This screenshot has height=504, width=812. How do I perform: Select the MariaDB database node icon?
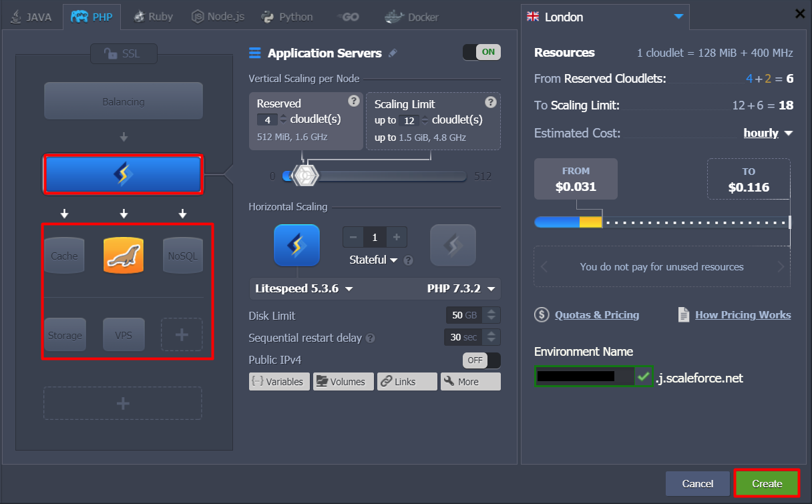(124, 256)
